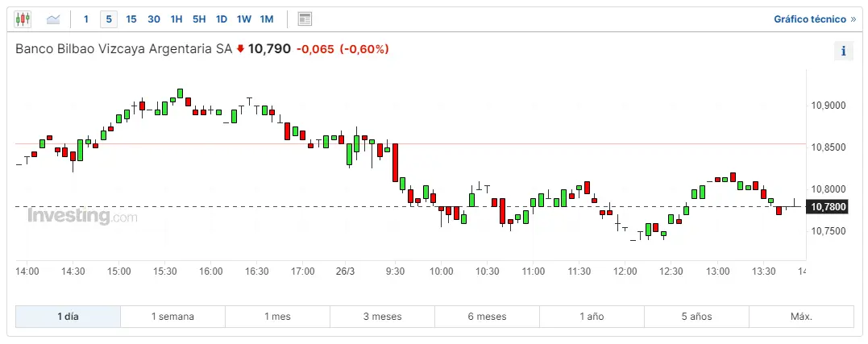The image size is (868, 344).
Task: Open the news overlay icon in toolbar
Action: (x=305, y=19)
